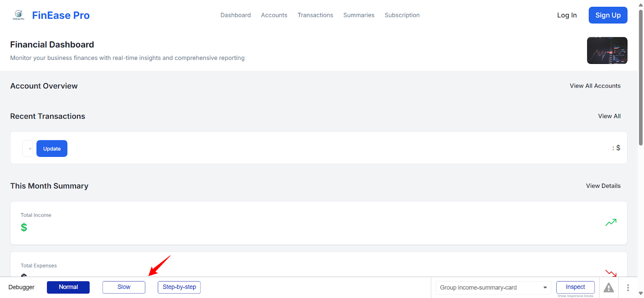Image resolution: width=644 pixels, height=298 pixels.
Task: Click the scrollbar down arrow
Action: click(x=641, y=294)
